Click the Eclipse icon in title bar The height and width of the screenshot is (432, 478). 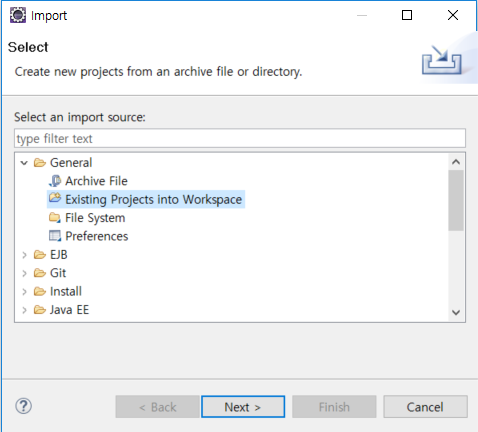18,15
